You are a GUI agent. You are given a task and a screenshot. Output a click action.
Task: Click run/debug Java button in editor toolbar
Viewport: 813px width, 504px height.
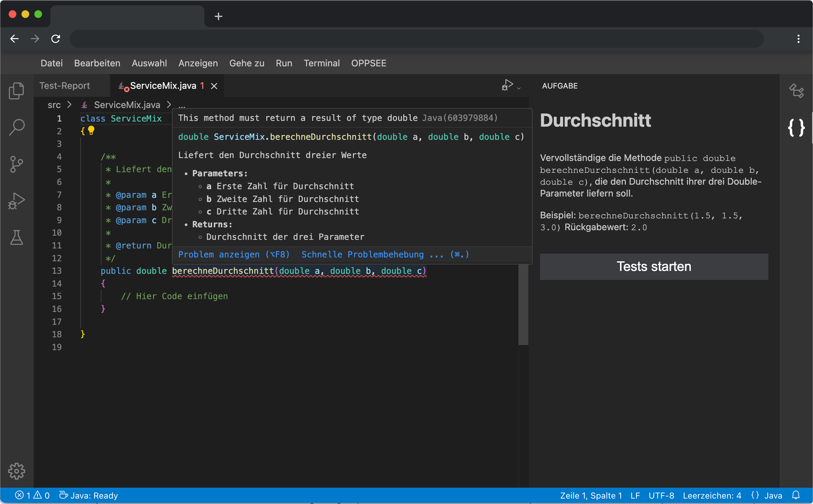[x=507, y=85]
